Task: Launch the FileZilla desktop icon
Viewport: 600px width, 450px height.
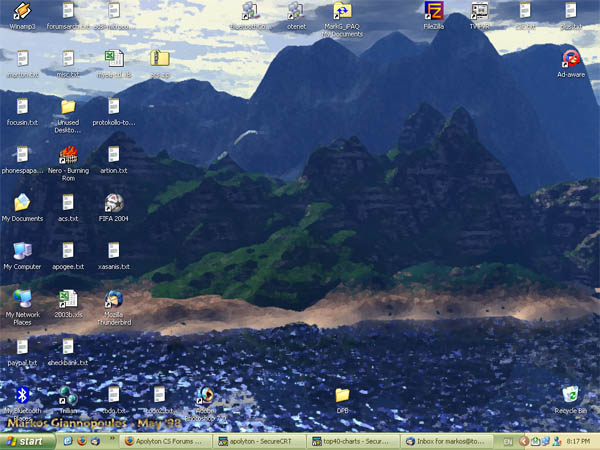Action: coord(434,12)
